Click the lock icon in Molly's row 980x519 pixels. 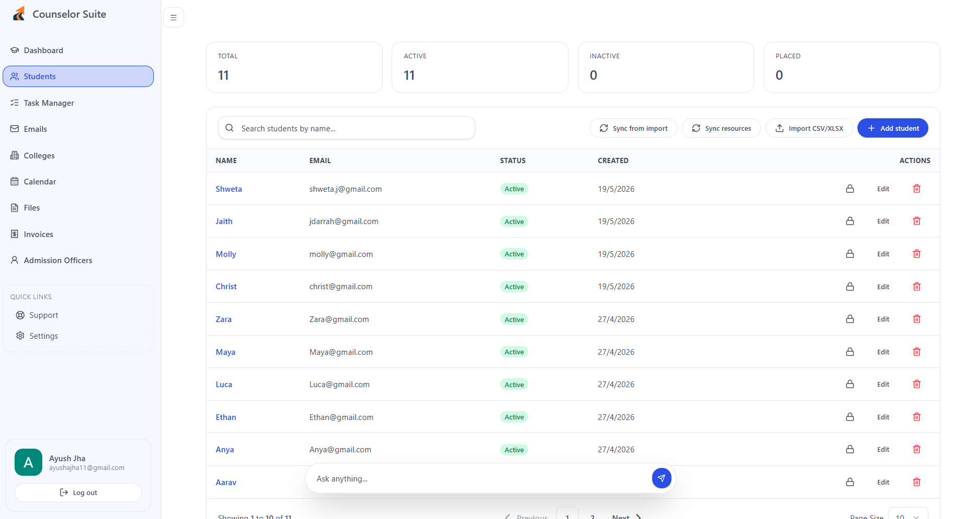click(x=850, y=254)
